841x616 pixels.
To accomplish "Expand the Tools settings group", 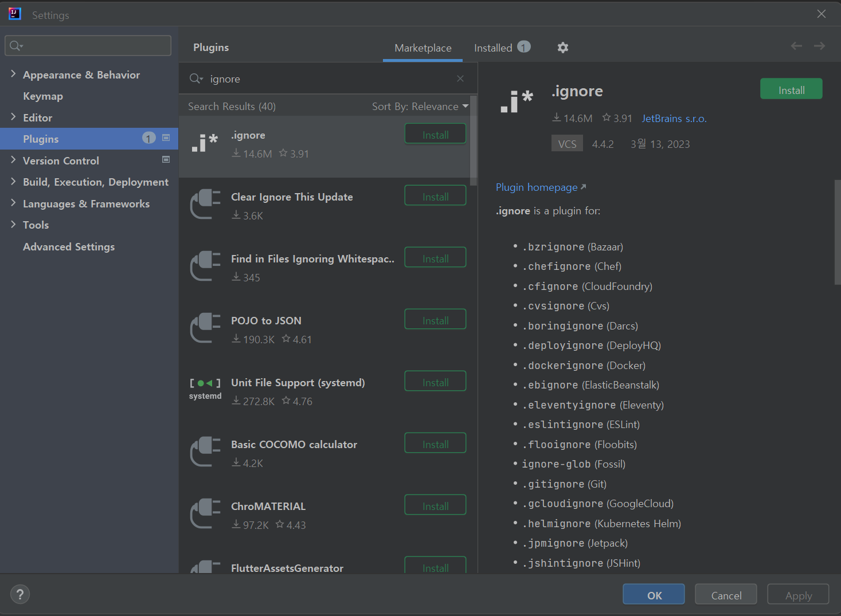I will 13,224.
